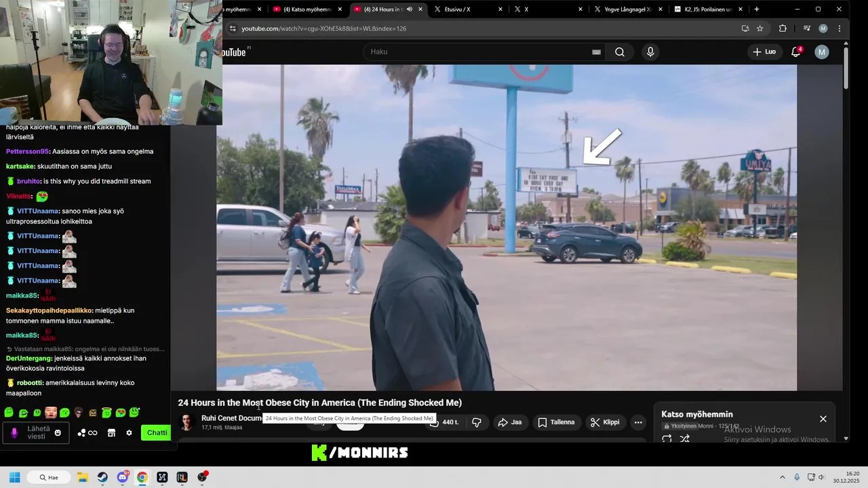Image resolution: width=868 pixels, height=488 pixels.
Task: Select the first green emote in quick row
Action: (9, 412)
